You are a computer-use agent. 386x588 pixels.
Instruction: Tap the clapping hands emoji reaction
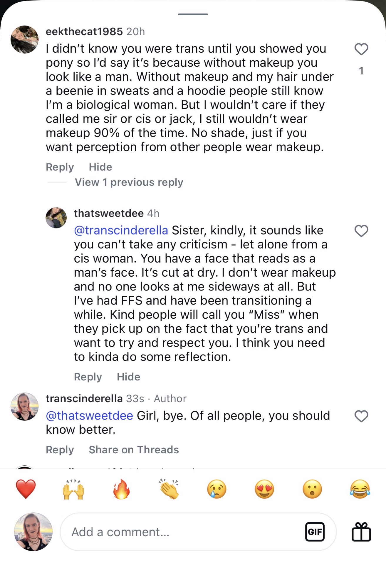[x=169, y=489]
